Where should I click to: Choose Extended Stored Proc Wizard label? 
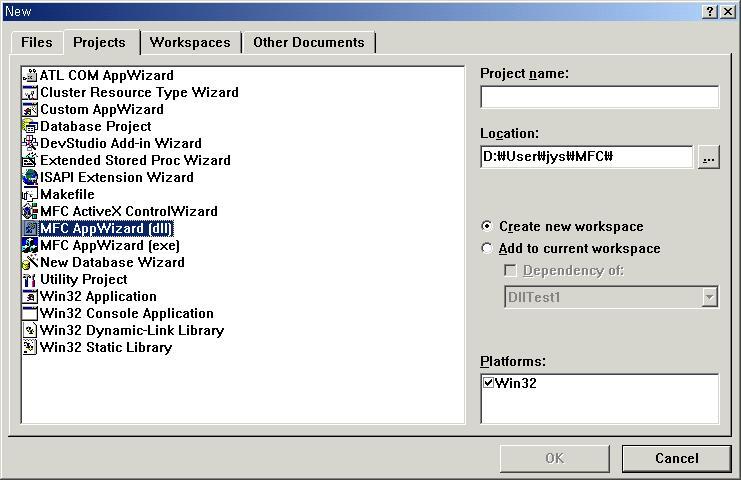tap(136, 160)
